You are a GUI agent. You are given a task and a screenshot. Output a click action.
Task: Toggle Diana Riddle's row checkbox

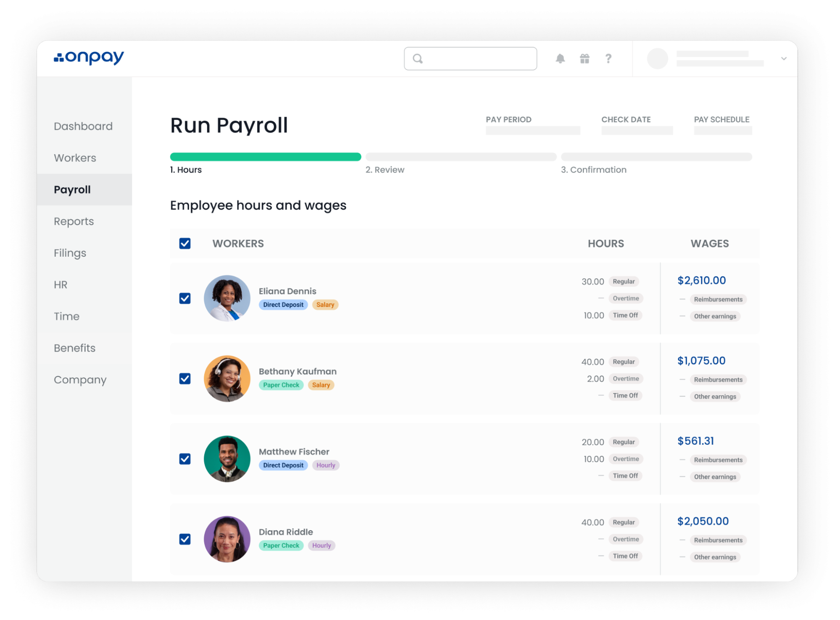pyautogui.click(x=185, y=539)
